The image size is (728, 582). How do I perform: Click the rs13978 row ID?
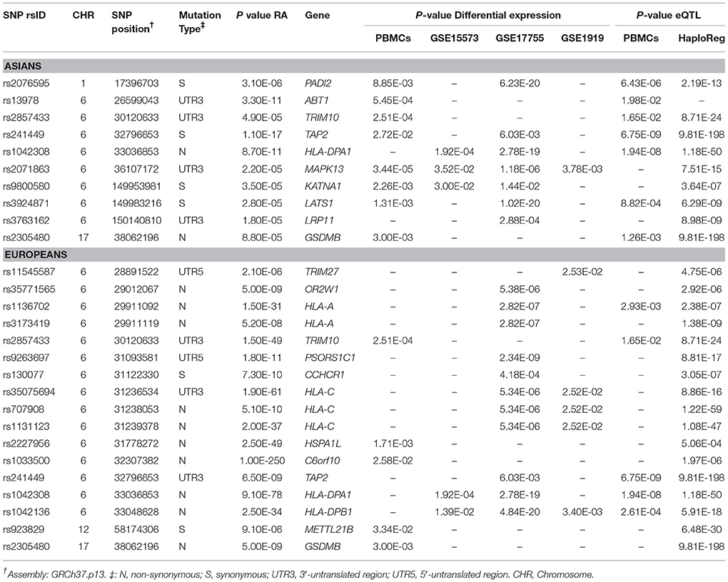click(21, 101)
